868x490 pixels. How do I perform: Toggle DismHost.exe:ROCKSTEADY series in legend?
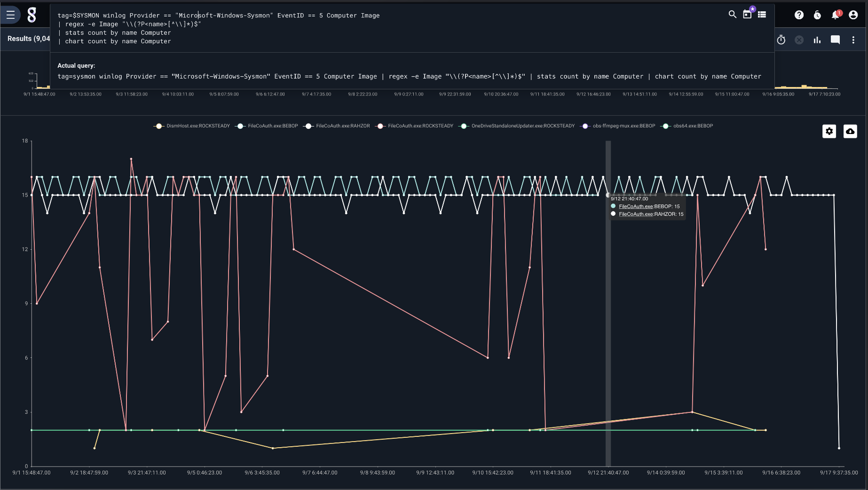pyautogui.click(x=192, y=126)
